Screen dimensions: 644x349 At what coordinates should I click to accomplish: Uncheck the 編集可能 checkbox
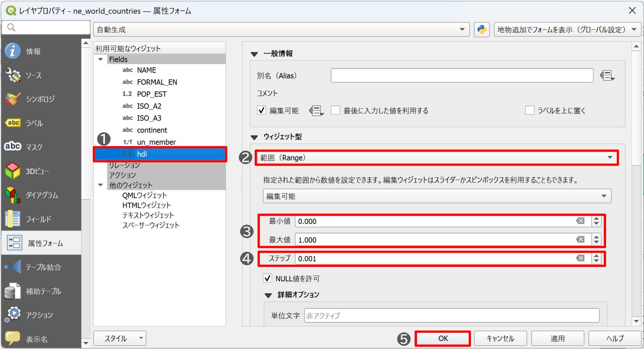pos(262,110)
